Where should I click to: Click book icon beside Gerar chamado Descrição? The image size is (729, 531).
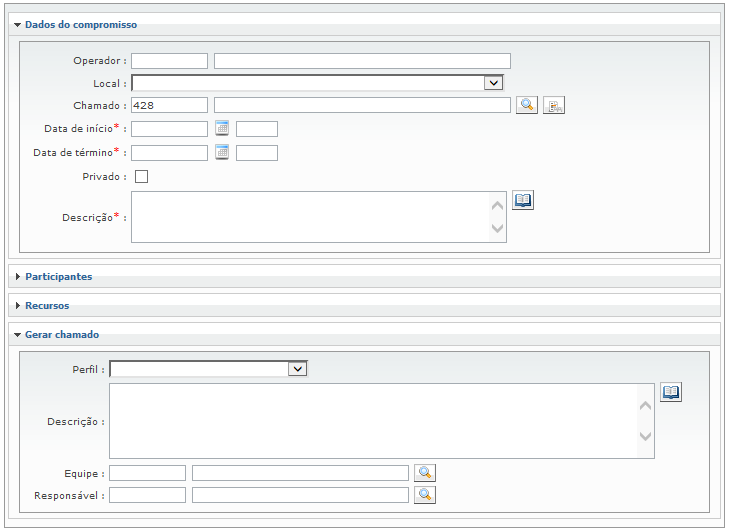click(671, 392)
